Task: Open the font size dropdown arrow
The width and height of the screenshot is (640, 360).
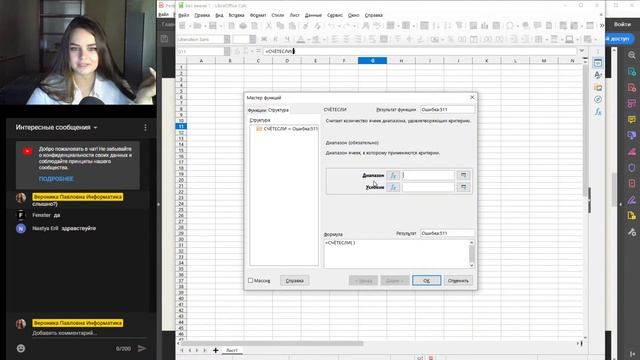Action: point(253,39)
